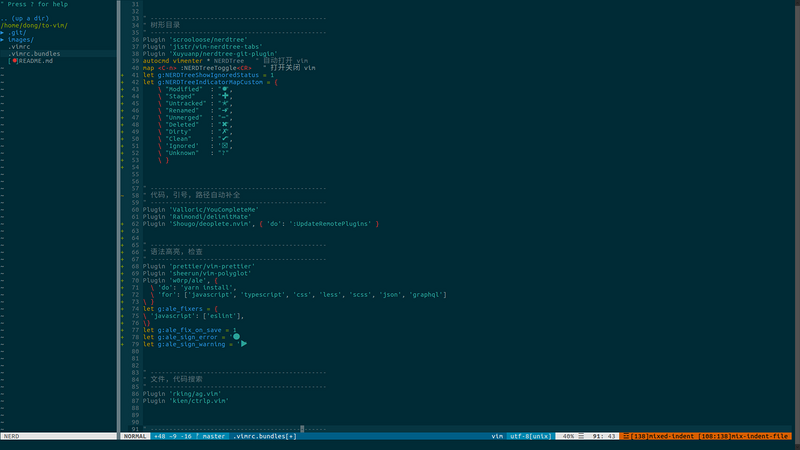This screenshot has width=800, height=450.
Task: Click 'Valloric/YouCompleteMe' on line 60
Action: pyautogui.click(x=214, y=210)
